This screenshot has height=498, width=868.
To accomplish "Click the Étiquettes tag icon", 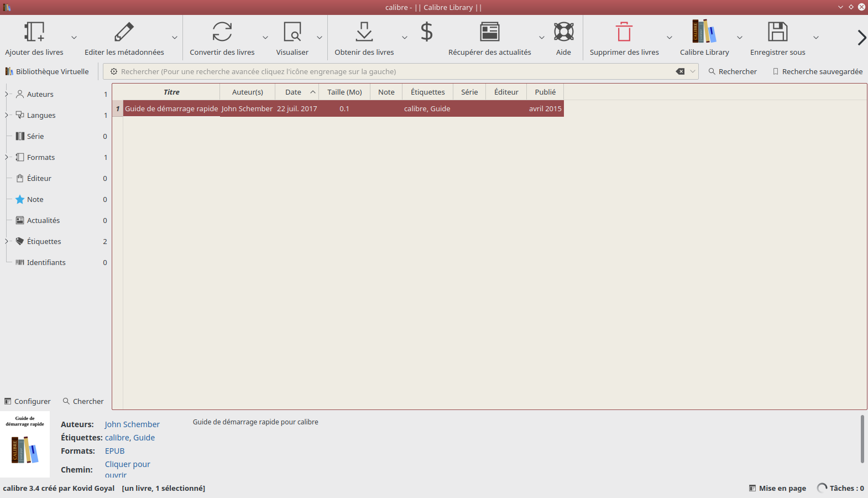I will (20, 241).
